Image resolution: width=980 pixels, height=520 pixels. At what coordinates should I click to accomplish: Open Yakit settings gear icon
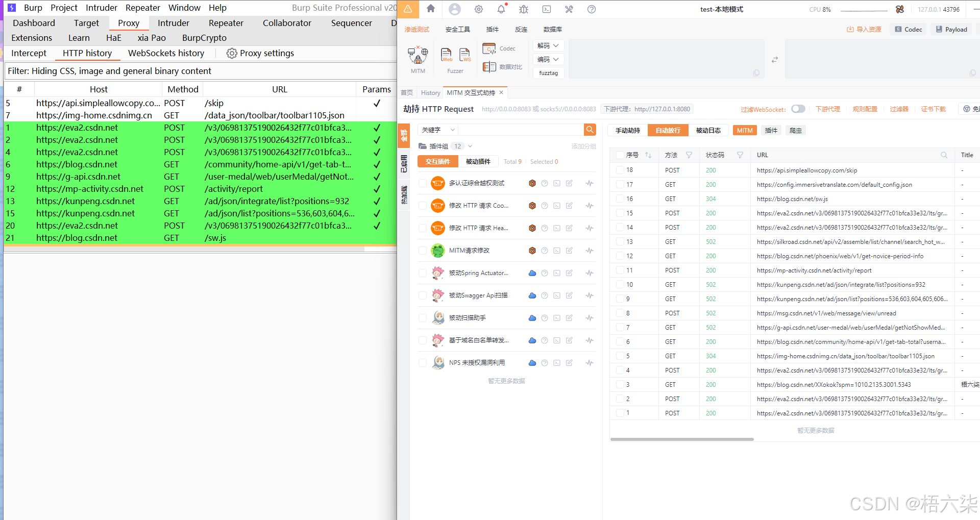click(479, 9)
